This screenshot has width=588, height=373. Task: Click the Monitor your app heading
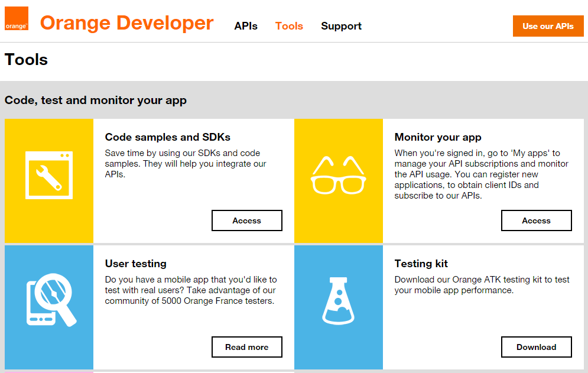coord(438,137)
